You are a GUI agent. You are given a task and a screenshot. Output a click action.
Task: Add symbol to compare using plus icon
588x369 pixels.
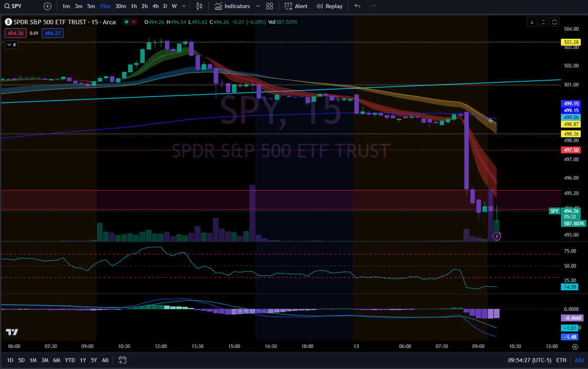47,6
